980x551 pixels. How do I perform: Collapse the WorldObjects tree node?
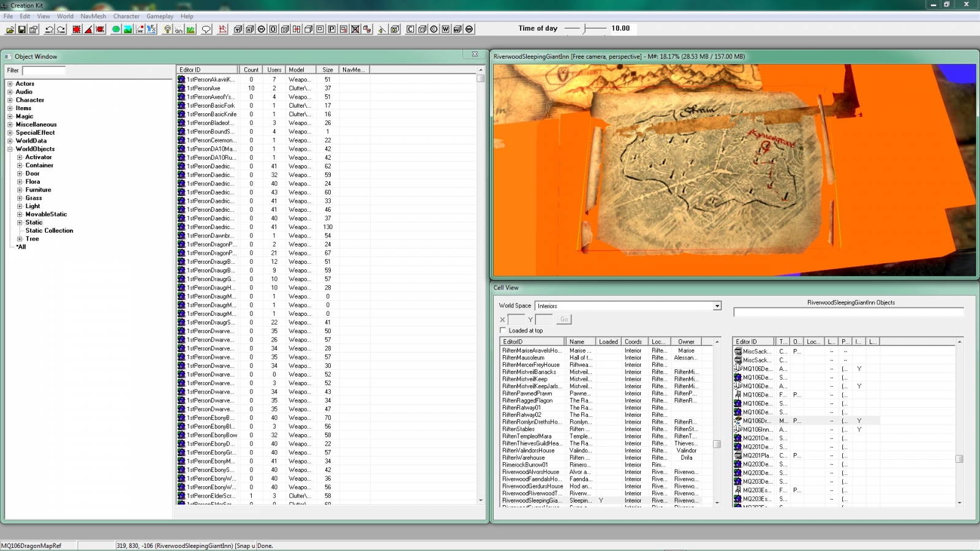(x=9, y=149)
